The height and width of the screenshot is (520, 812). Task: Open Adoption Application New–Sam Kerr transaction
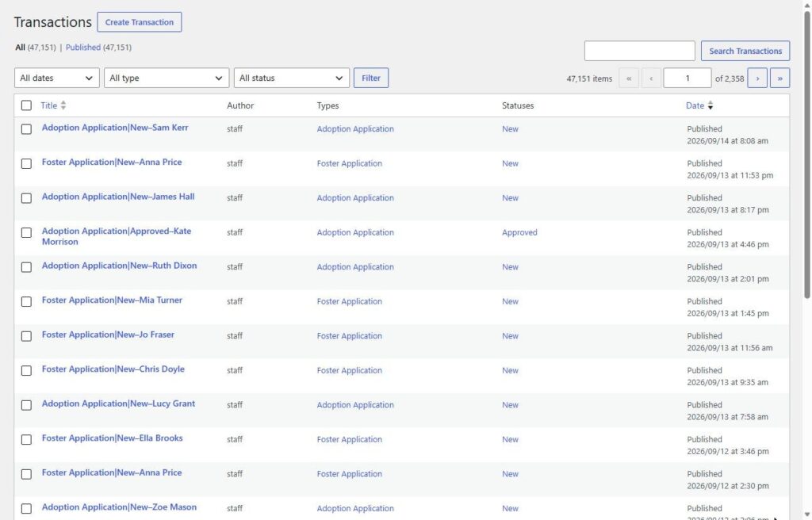coord(115,128)
